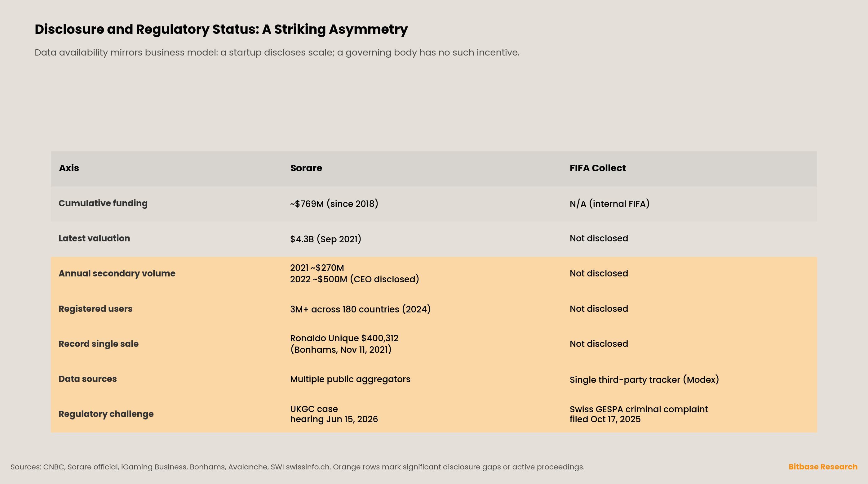
Task: Select the 'Cumulative funding' row label
Action: click(x=103, y=204)
